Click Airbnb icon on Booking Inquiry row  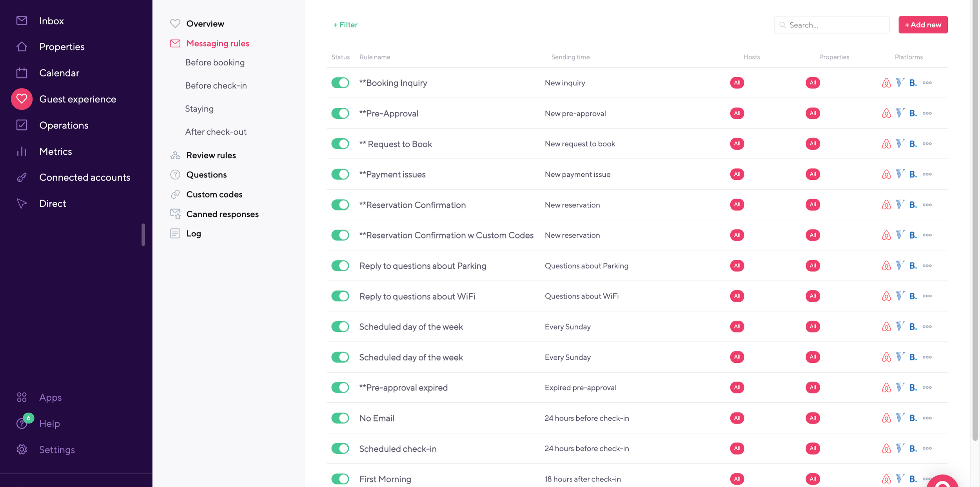click(886, 83)
